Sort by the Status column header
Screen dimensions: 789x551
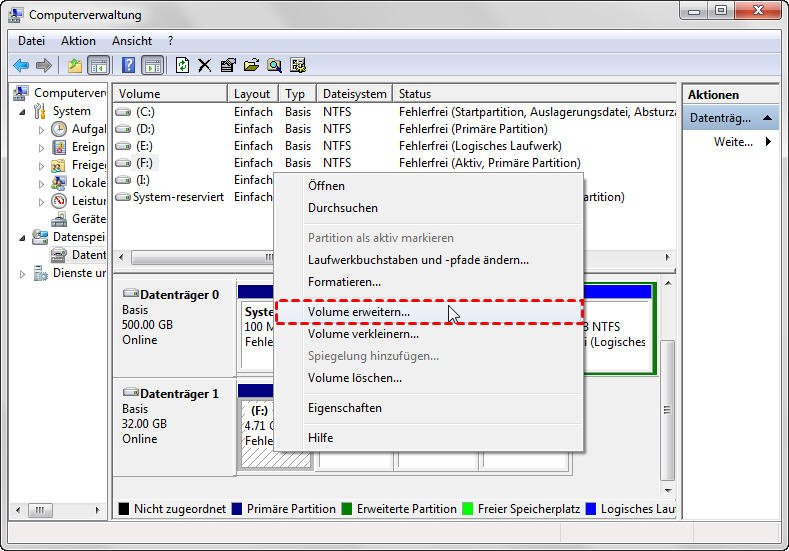click(x=534, y=94)
